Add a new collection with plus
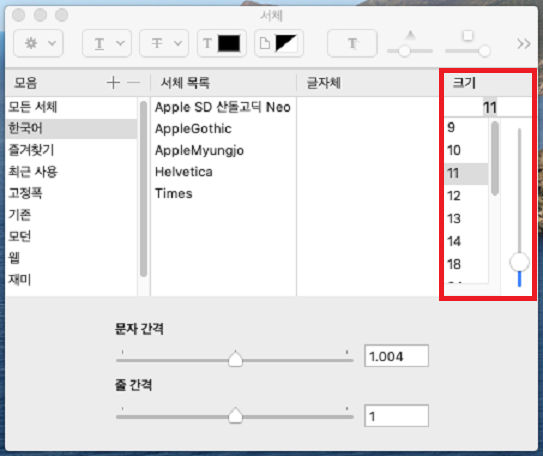 point(113,82)
